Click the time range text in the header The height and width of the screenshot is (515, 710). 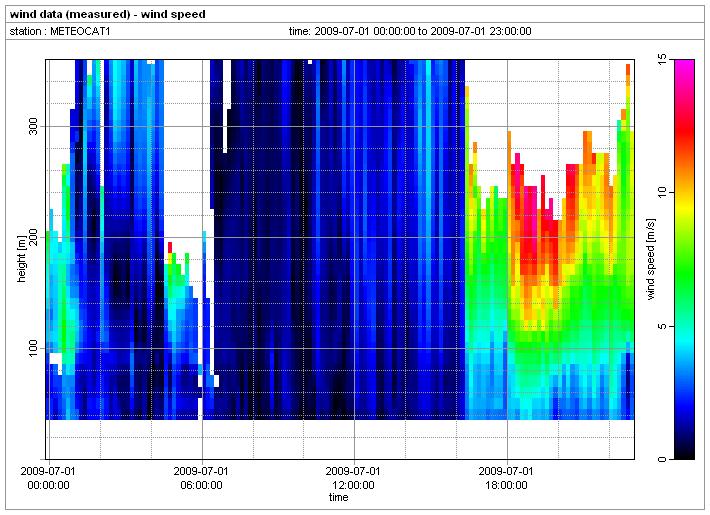point(410,31)
